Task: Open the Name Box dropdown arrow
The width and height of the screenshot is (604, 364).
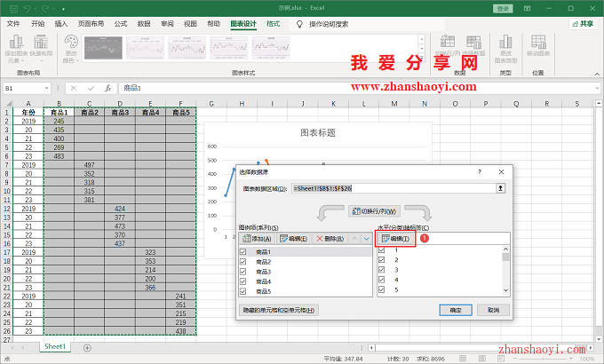Action: pos(46,88)
